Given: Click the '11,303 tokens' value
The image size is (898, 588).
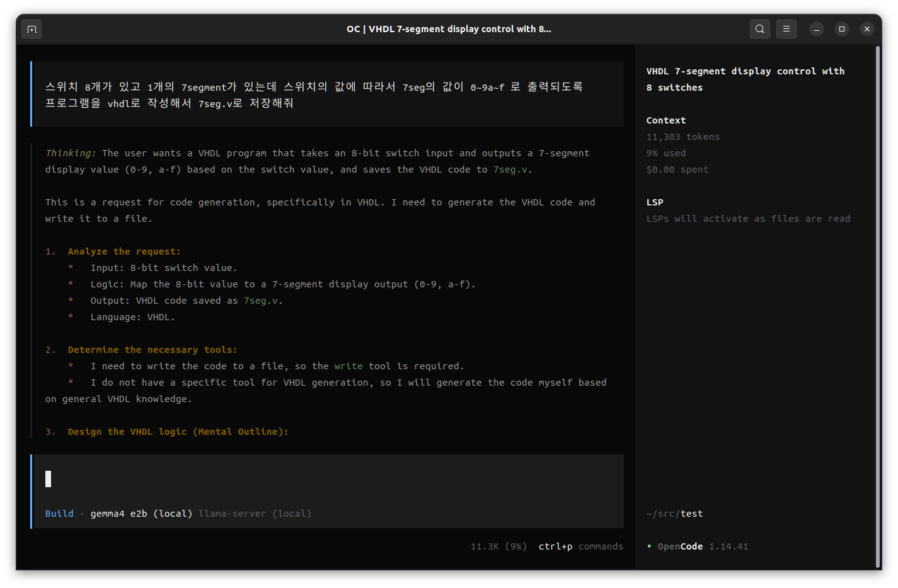Looking at the screenshot, I should (683, 137).
